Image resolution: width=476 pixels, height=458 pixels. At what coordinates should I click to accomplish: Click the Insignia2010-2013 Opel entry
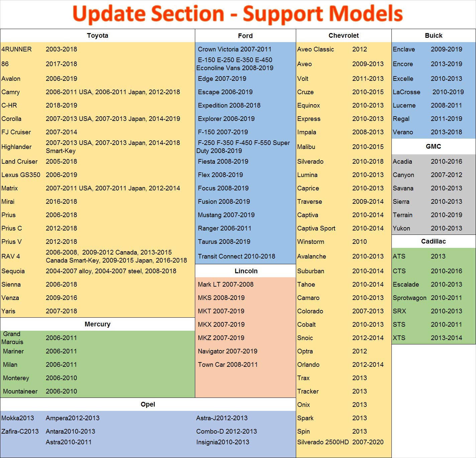[x=223, y=442]
